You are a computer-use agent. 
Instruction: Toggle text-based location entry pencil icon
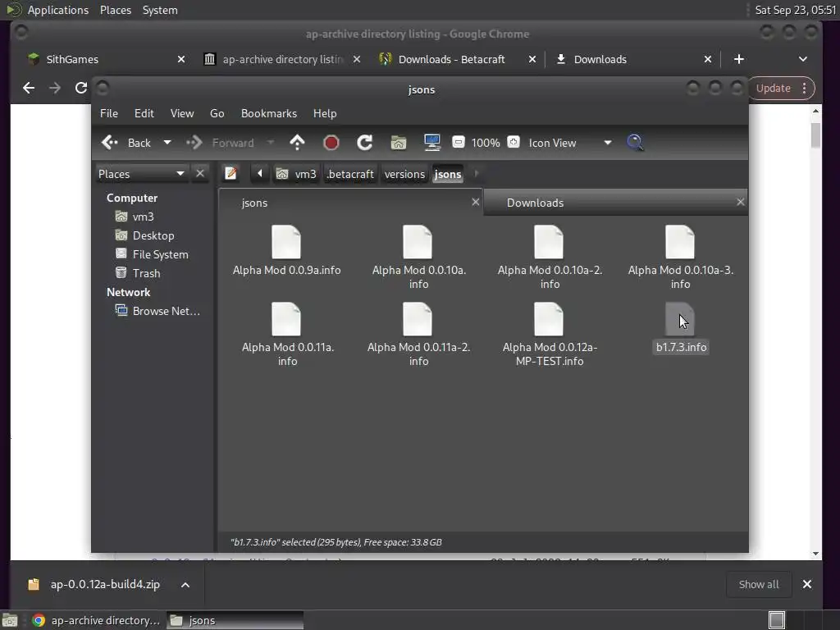tap(231, 174)
